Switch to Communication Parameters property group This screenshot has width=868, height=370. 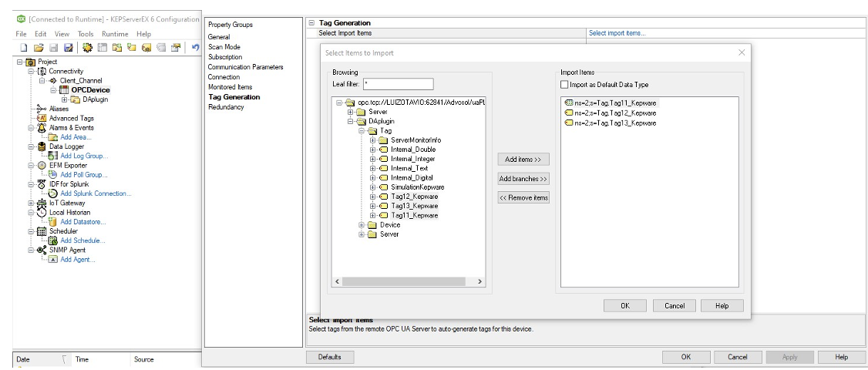tap(246, 67)
